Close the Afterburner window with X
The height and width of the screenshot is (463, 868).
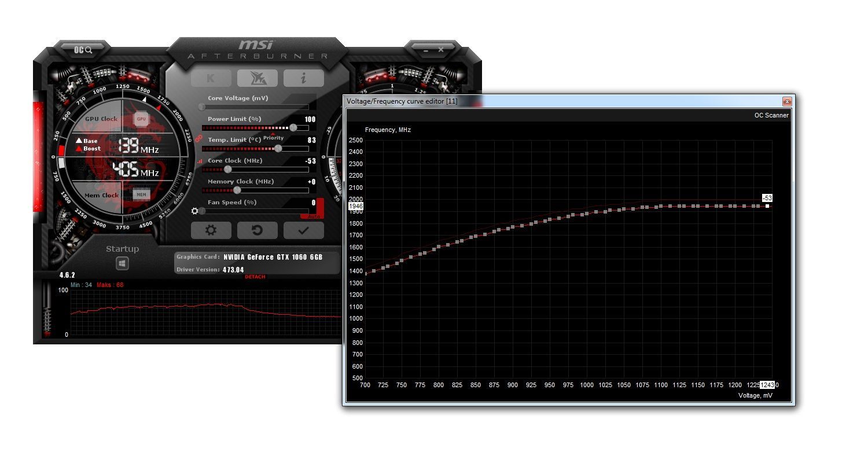pyautogui.click(x=441, y=50)
